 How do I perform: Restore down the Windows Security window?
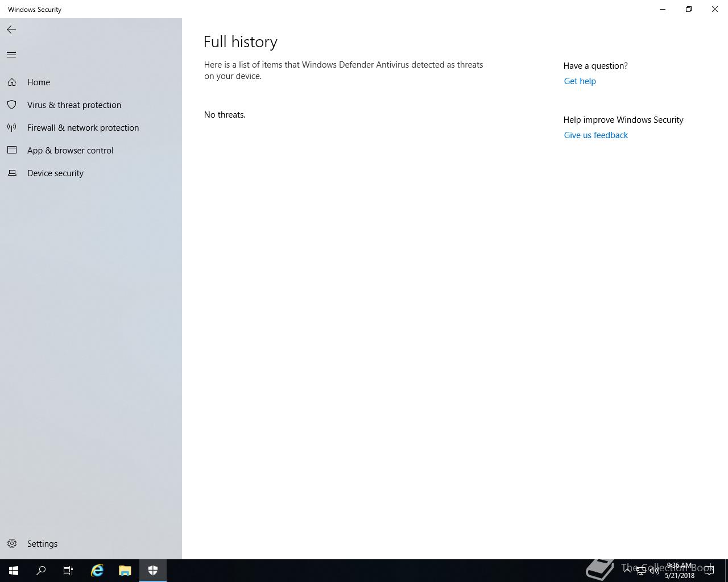click(x=689, y=9)
